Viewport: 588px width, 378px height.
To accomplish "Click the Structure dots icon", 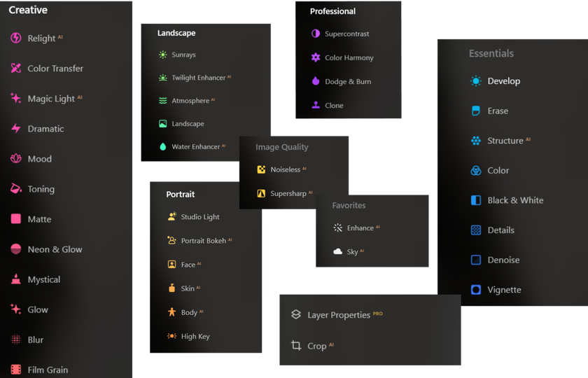I will (x=476, y=141).
